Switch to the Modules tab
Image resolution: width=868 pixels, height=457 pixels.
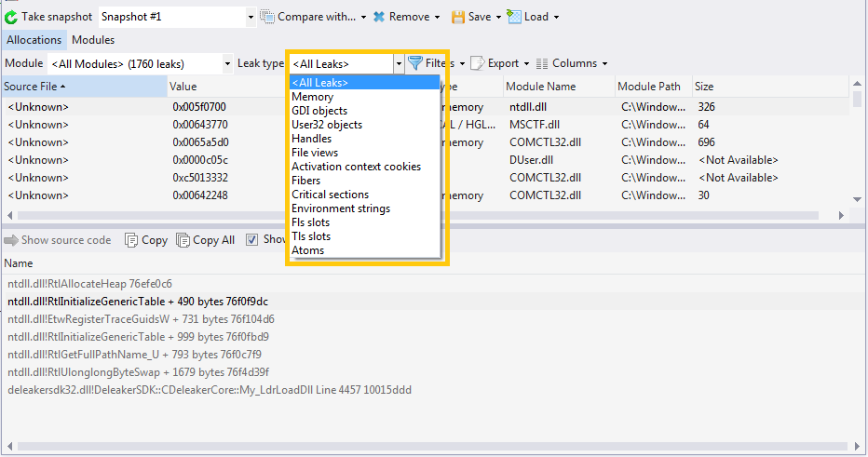pos(93,40)
